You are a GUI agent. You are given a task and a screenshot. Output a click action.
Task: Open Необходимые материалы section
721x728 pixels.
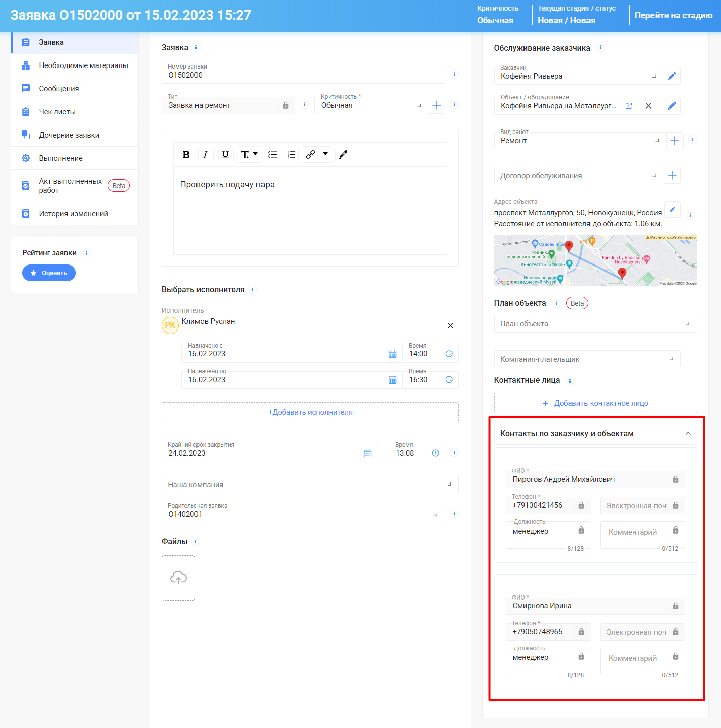tap(75, 65)
